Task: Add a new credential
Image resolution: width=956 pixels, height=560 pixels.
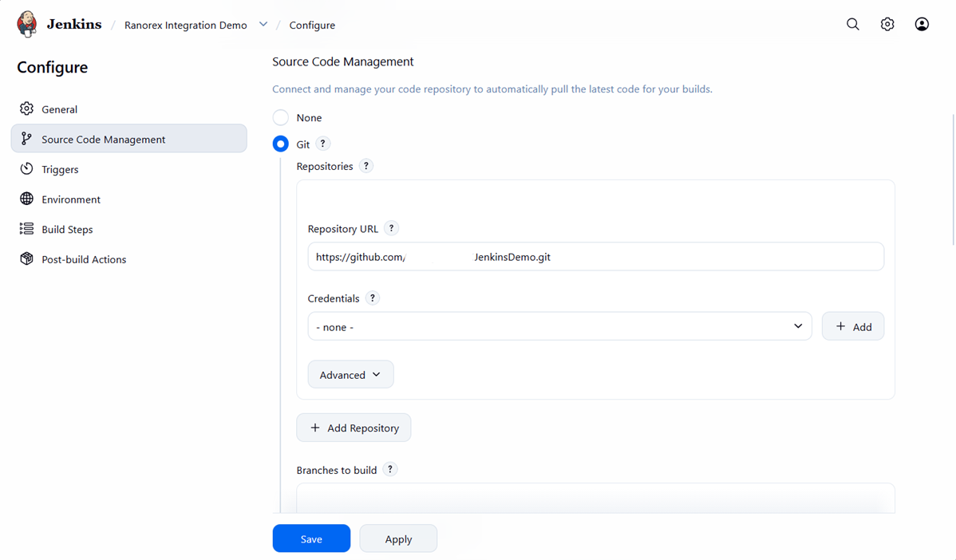Action: click(x=853, y=326)
